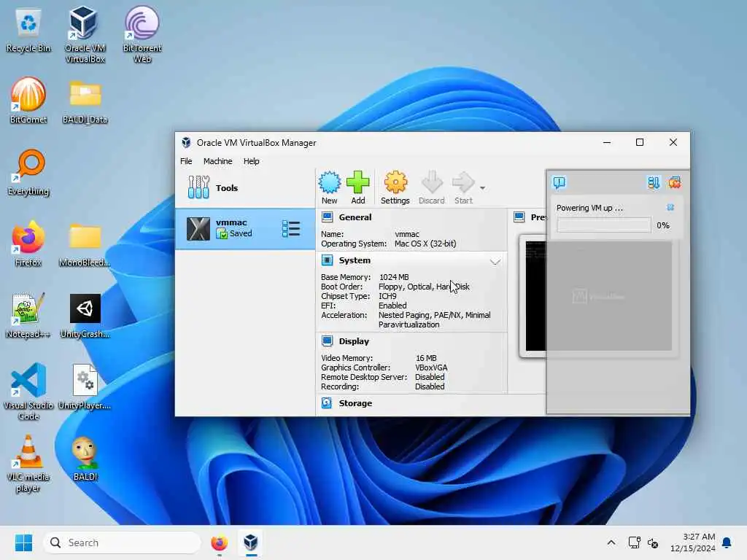Open Visual Studio Code desktop icon

tap(28, 392)
